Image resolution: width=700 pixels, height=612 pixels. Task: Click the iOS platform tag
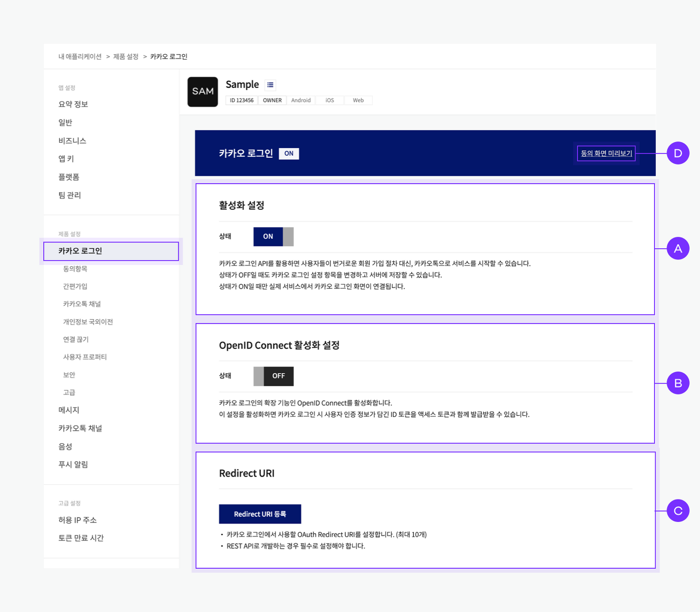pos(330,101)
